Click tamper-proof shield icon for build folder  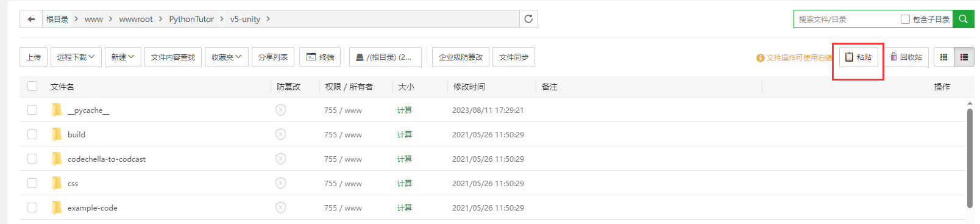coord(280,134)
